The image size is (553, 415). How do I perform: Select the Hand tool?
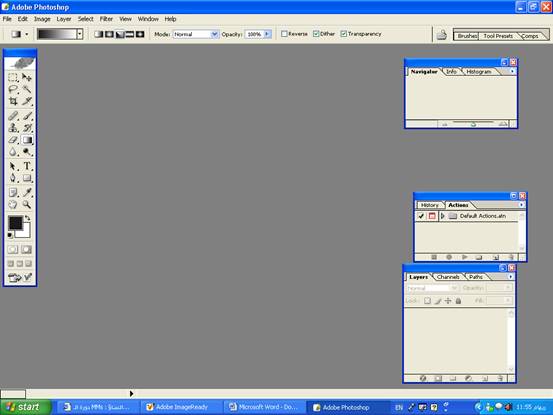click(13, 205)
